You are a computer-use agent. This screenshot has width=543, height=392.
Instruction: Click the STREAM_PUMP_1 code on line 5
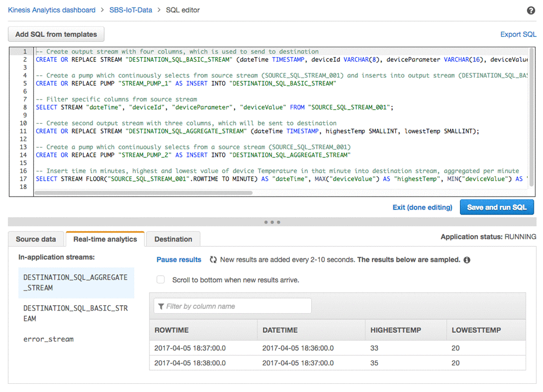pyautogui.click(x=145, y=84)
